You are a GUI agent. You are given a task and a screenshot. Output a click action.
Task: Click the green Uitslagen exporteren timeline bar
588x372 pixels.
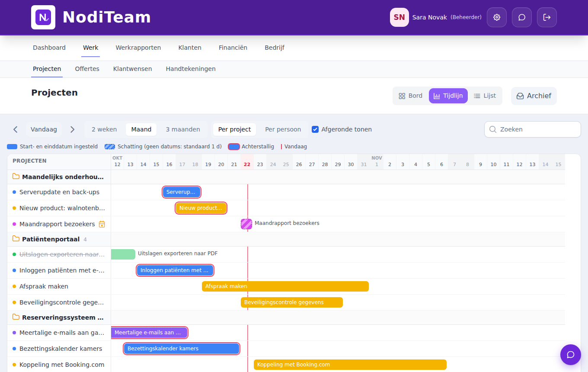(x=123, y=254)
